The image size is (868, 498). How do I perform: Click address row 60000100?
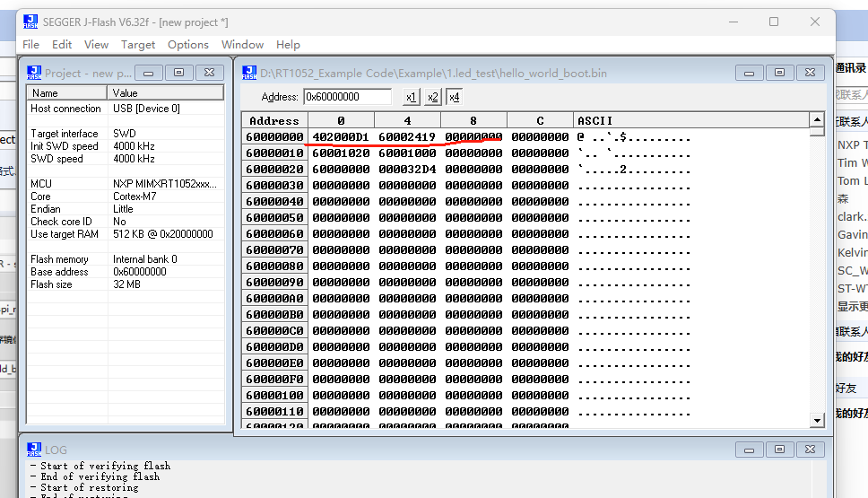coord(274,395)
